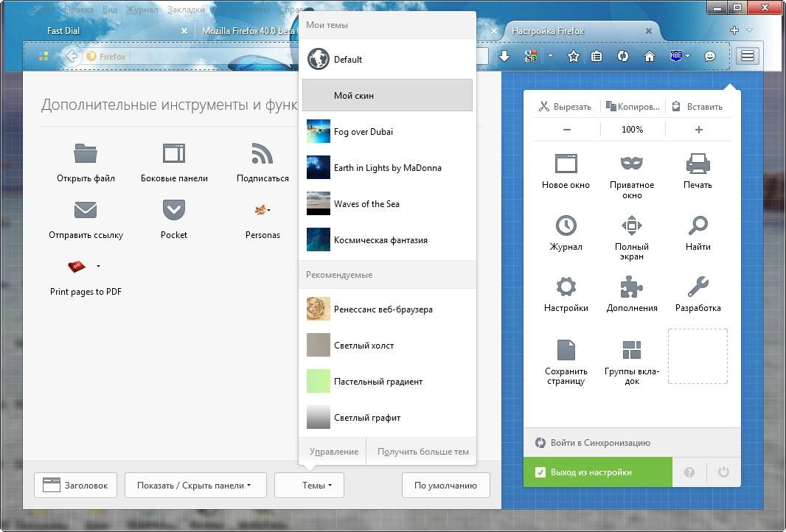Choose the Fog over Dubai theme
Screen dimensions: 786x532
(387, 131)
